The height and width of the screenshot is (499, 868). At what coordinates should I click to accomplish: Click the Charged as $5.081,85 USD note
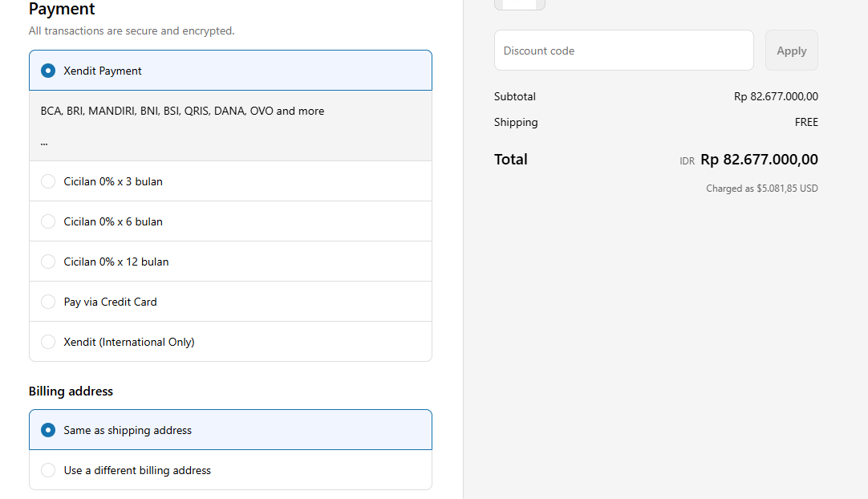pos(761,189)
